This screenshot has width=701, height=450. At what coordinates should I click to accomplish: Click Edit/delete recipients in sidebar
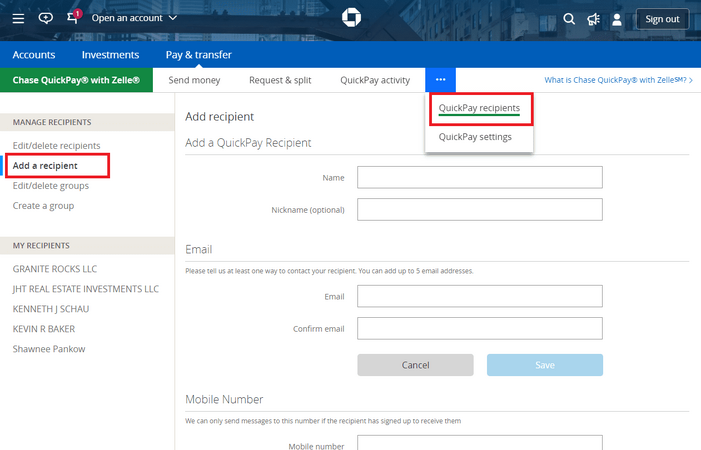click(x=56, y=146)
